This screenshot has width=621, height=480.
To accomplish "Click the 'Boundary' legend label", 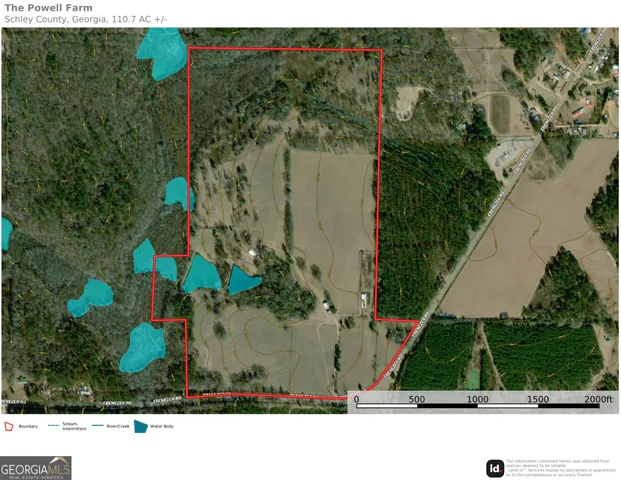I will coord(28,426).
